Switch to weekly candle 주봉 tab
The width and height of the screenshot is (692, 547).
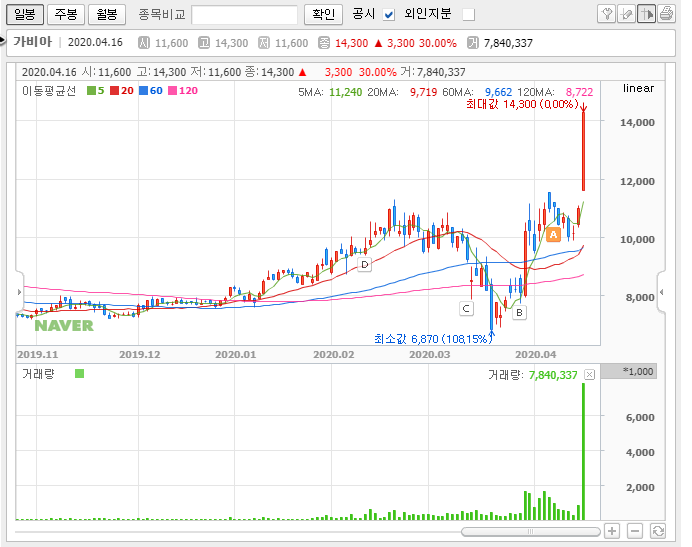point(66,14)
